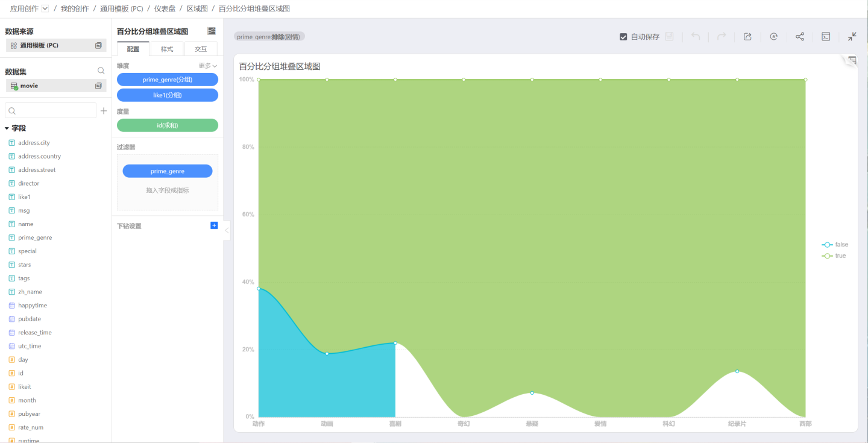This screenshot has height=443, width=868.
Task: Toggle the 'true' series in the legend
Action: coord(835,256)
